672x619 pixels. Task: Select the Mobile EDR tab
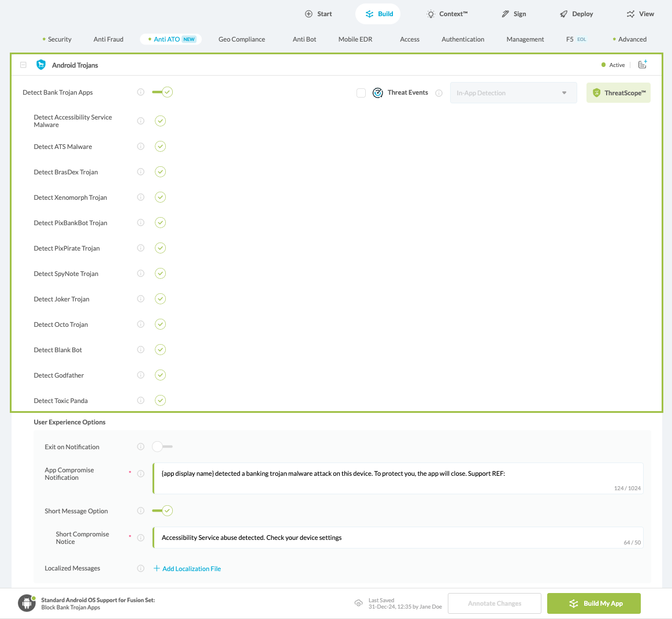coord(355,39)
